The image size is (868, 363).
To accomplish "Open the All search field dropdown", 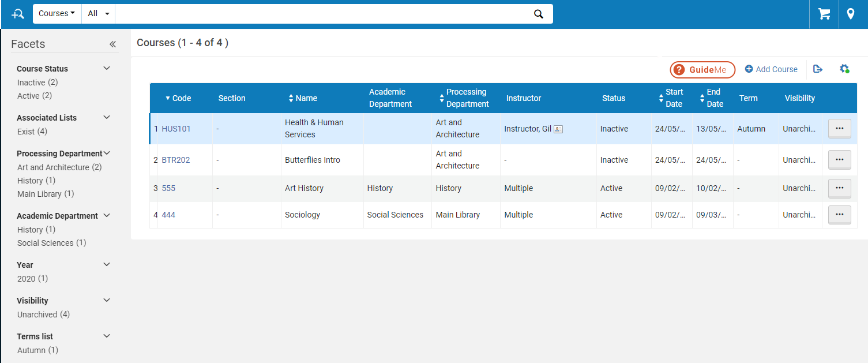I will point(98,14).
